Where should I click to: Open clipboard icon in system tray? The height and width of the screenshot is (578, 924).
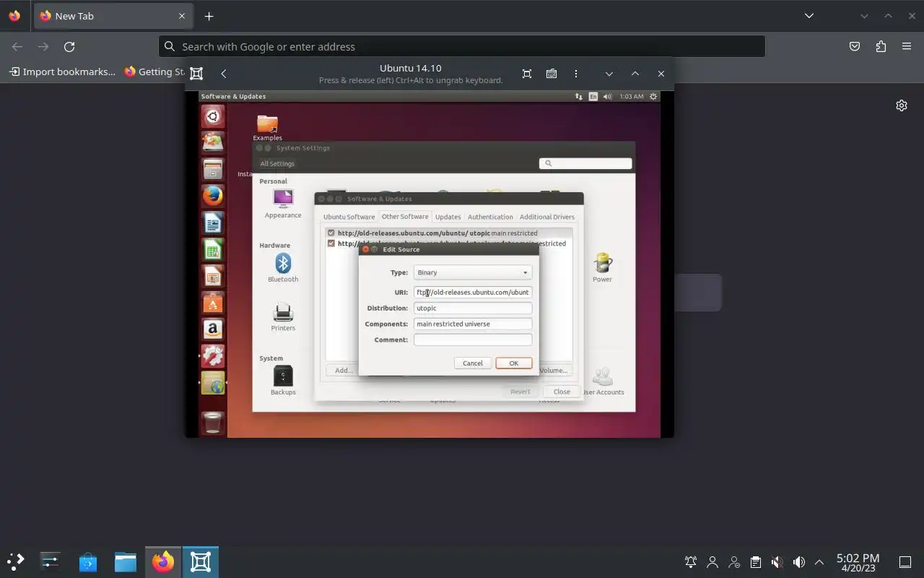click(755, 562)
